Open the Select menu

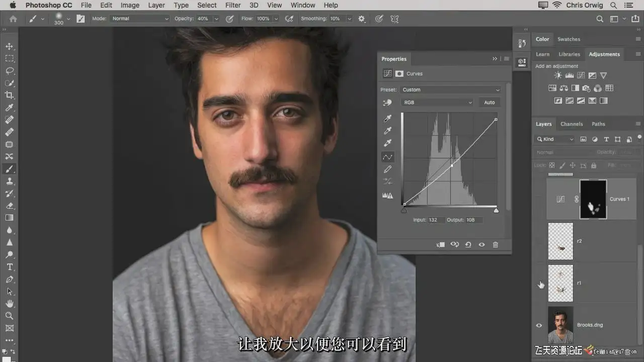click(207, 5)
